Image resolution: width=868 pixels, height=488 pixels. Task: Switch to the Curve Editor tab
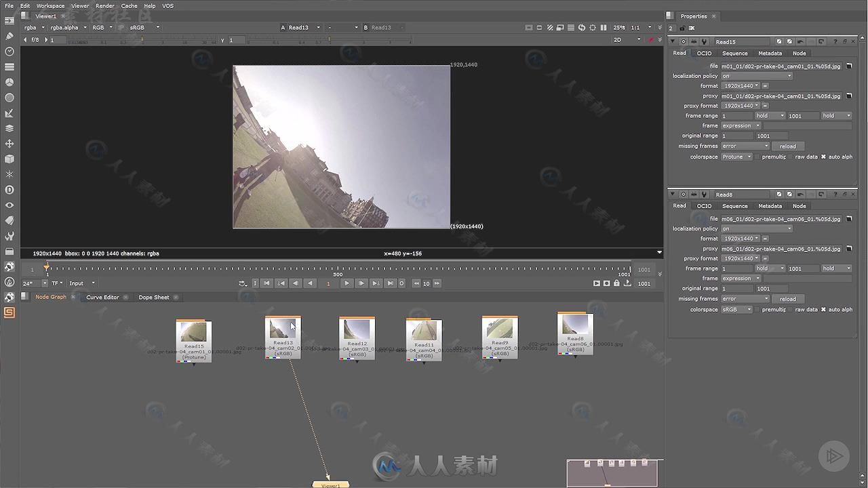(x=102, y=297)
